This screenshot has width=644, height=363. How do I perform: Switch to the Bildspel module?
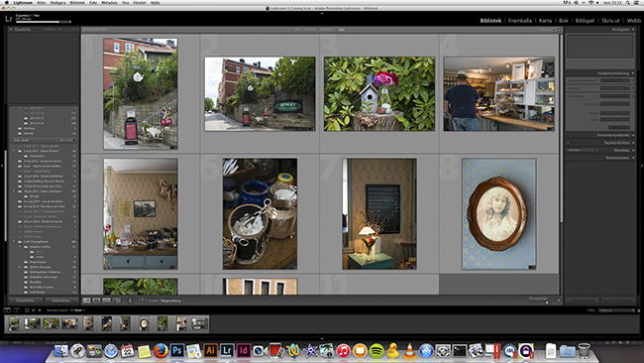click(x=585, y=21)
